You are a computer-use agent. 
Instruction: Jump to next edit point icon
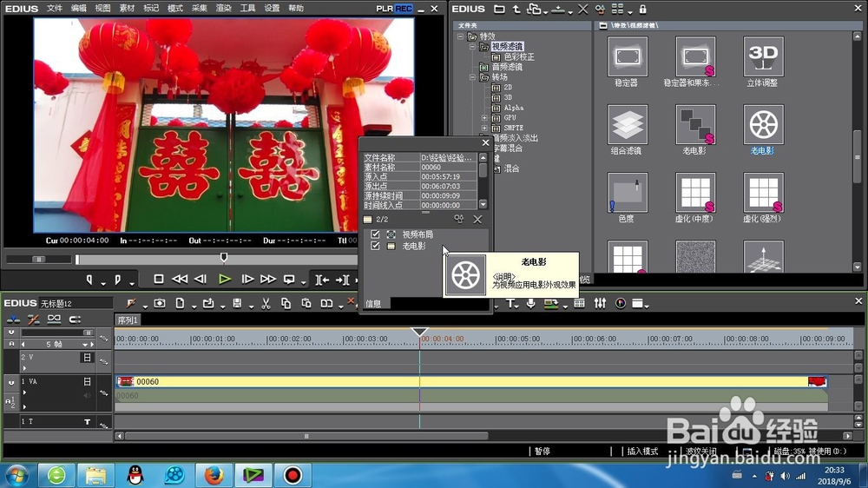coord(343,280)
